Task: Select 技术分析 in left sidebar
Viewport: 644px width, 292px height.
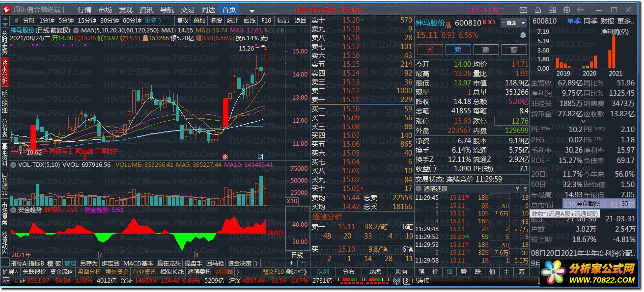Action: (4, 72)
